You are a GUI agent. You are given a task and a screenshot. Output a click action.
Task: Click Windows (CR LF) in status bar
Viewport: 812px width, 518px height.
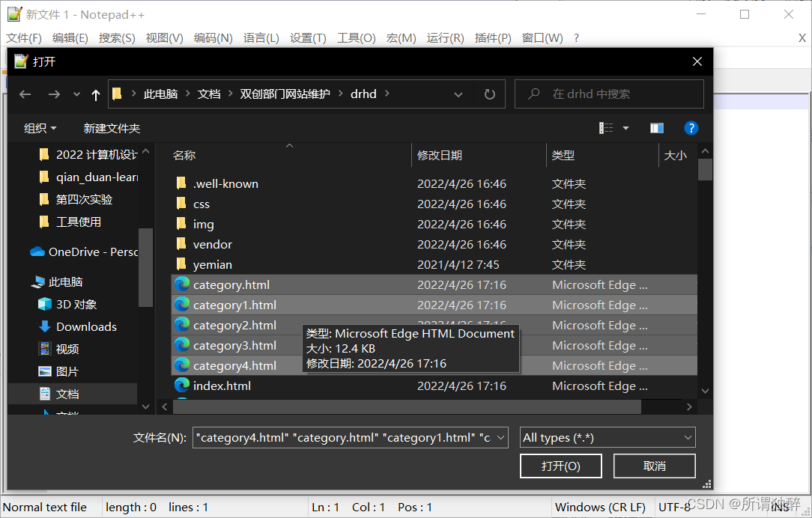600,508
